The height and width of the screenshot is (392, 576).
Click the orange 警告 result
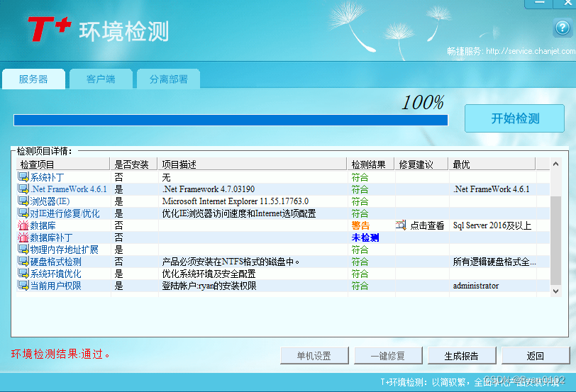[x=360, y=225]
